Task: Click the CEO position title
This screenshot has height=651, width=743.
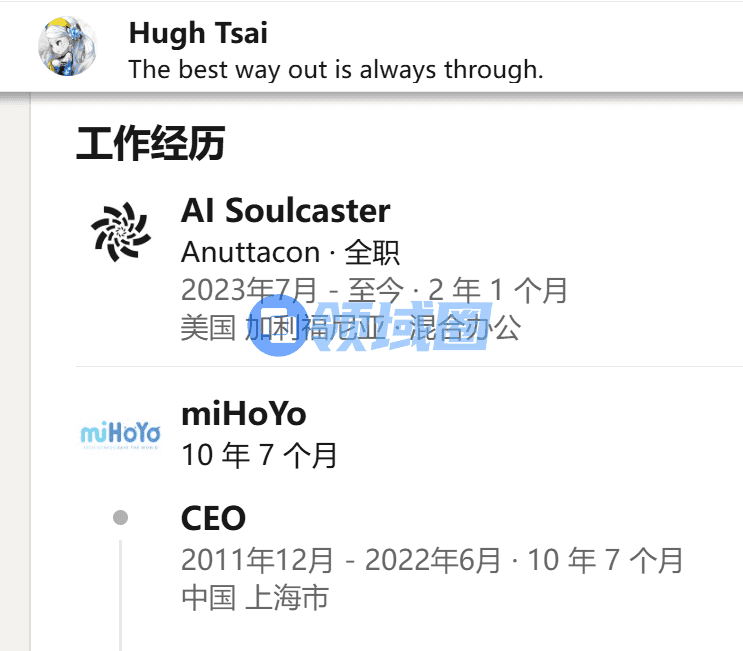Action: [213, 518]
